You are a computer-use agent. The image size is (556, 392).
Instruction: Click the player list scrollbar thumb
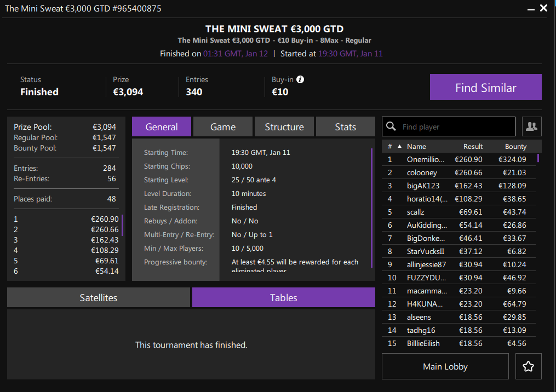[538, 158]
